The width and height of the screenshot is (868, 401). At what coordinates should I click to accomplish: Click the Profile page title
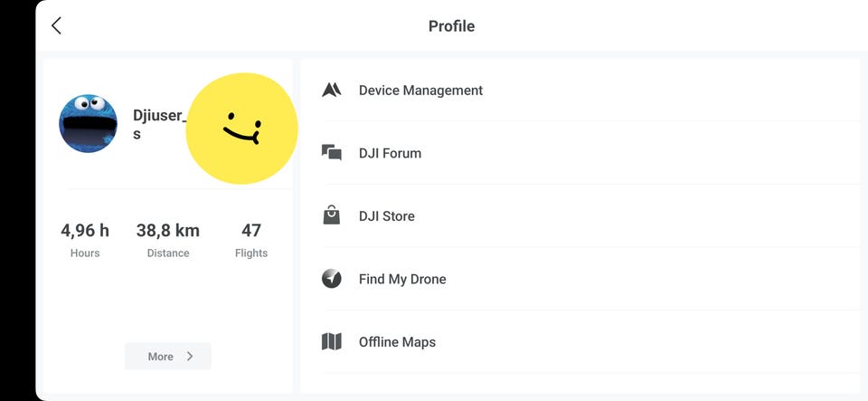(451, 26)
